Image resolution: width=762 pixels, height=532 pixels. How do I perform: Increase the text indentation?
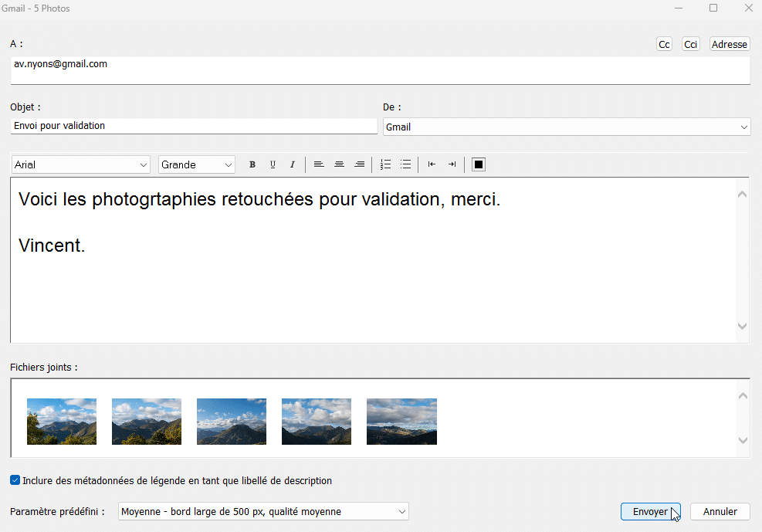[x=452, y=164]
